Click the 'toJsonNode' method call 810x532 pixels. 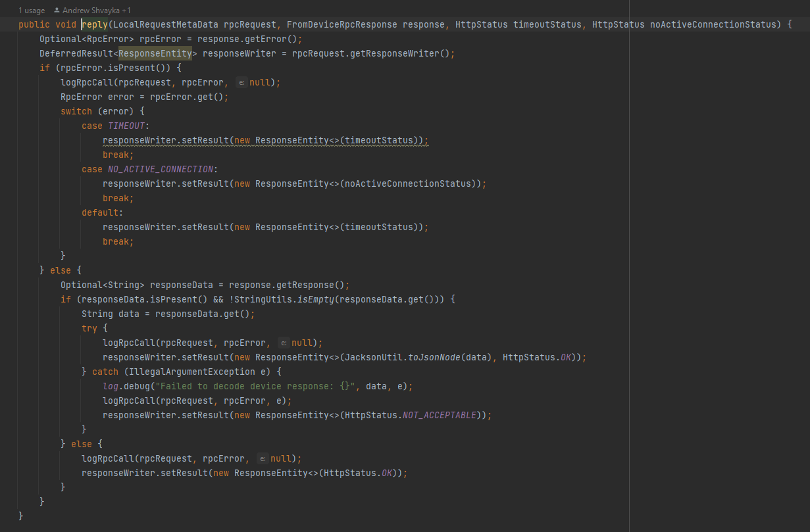tap(434, 357)
